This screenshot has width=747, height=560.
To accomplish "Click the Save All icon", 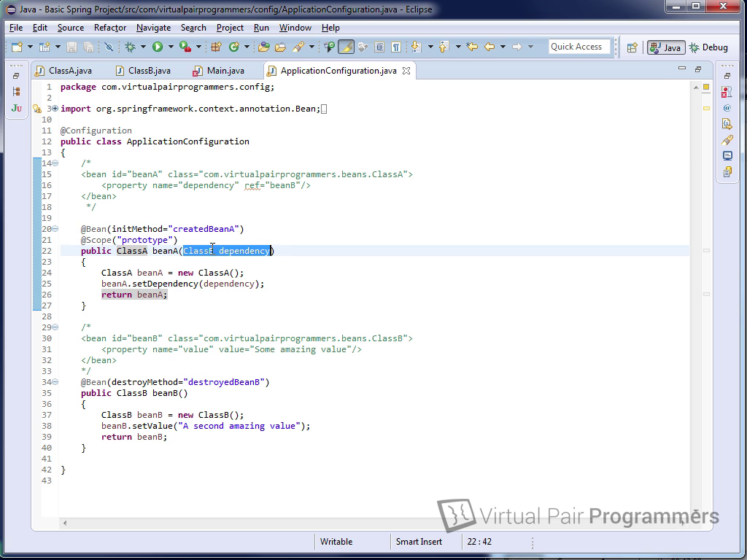I will click(88, 47).
